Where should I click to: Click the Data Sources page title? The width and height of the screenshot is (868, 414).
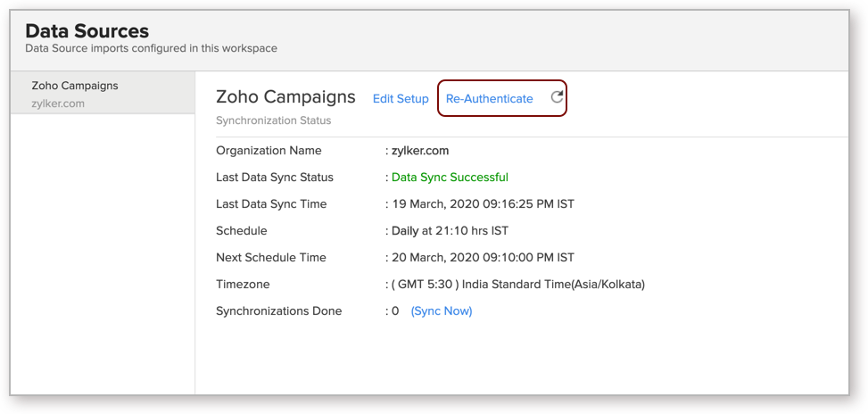[x=87, y=32]
